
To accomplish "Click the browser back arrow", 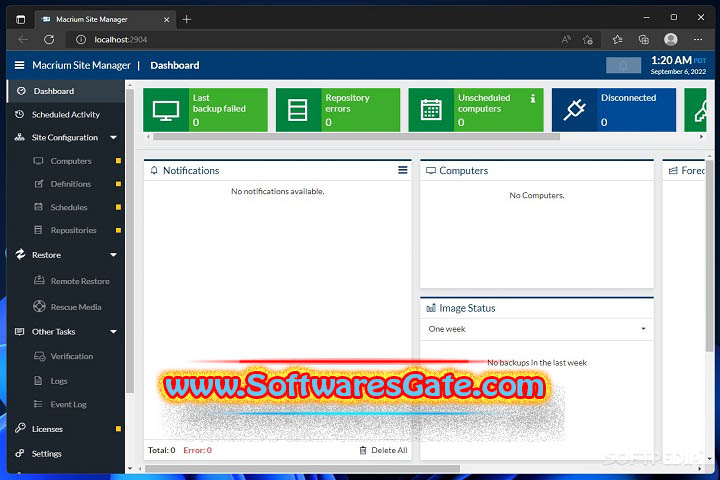I will click(x=23, y=40).
